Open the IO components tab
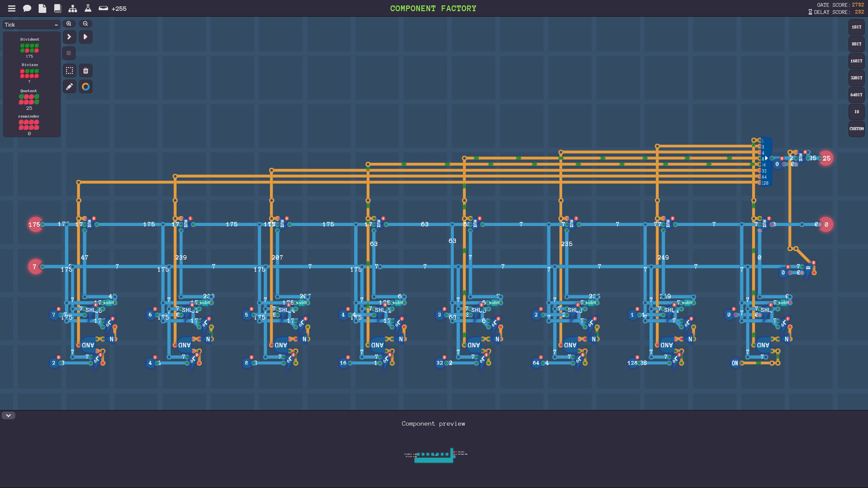Screen dimensions: 868x488 856,112
